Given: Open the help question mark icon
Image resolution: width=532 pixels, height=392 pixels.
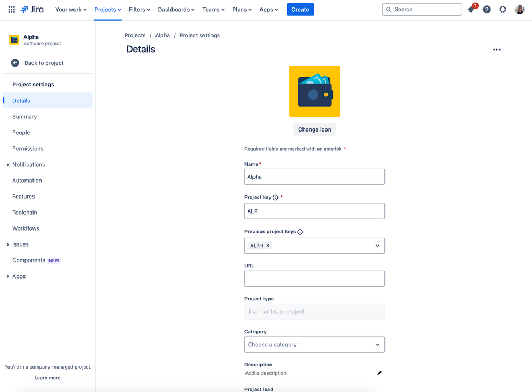Looking at the screenshot, I should click(487, 10).
